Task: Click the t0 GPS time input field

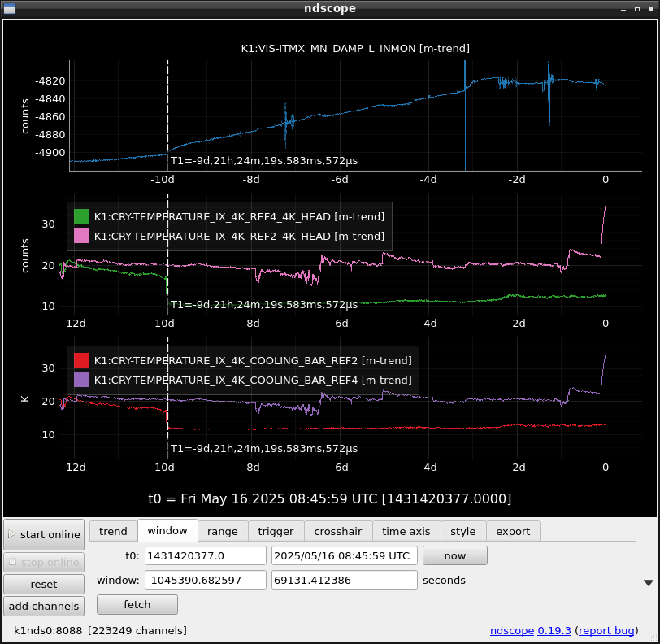Action: tap(206, 555)
